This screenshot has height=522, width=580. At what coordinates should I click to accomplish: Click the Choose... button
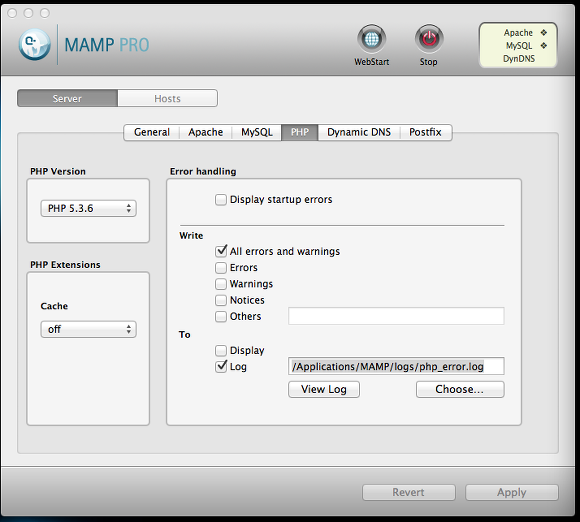click(x=460, y=389)
